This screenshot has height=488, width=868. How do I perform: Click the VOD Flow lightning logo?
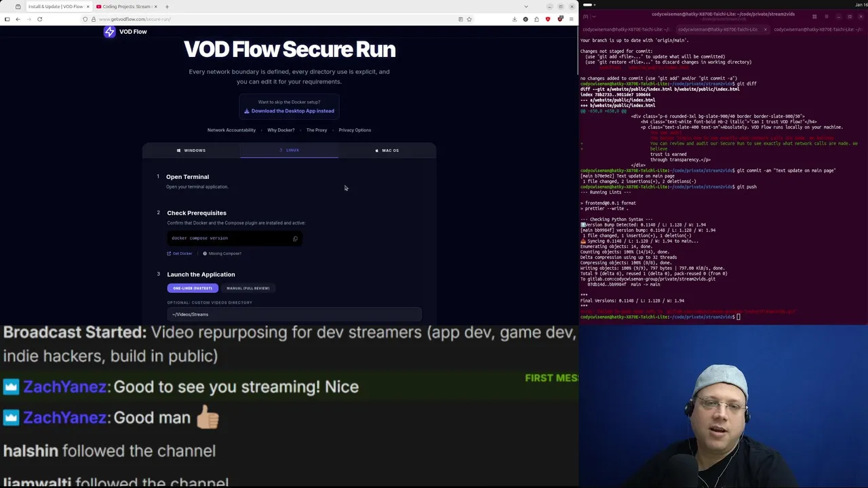[110, 32]
